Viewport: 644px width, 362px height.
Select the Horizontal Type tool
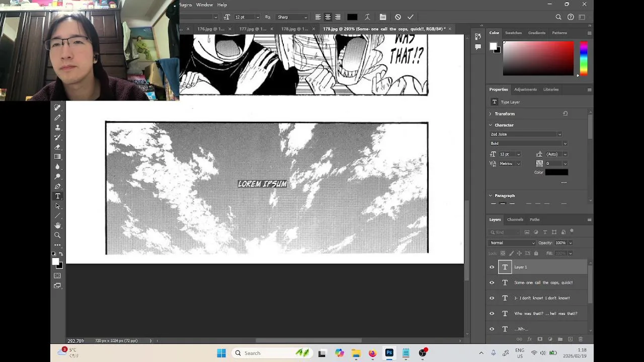[x=57, y=196]
